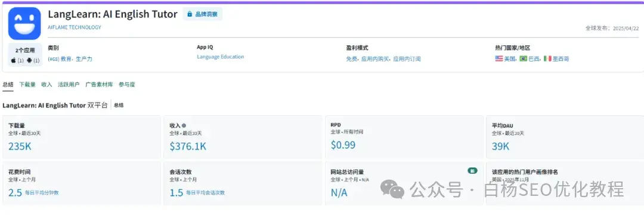
Task: Open the Language Education App IQ link
Action: [x=220, y=57]
